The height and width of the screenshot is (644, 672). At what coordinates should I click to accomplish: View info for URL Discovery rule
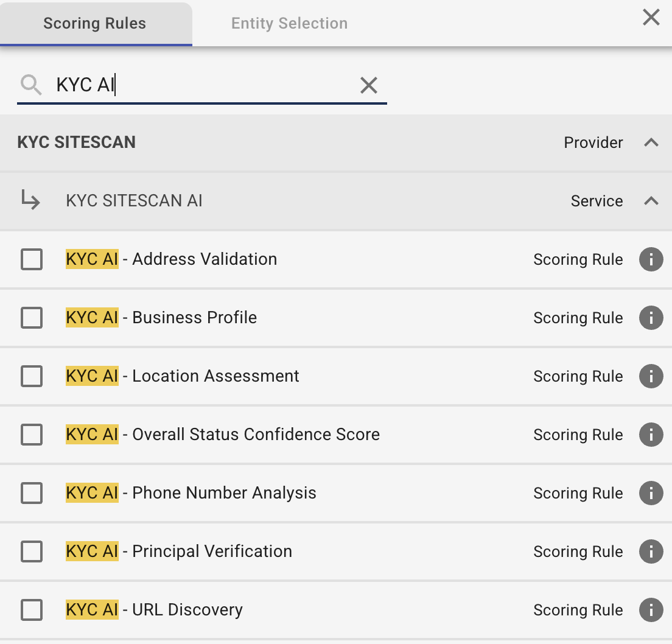651,609
